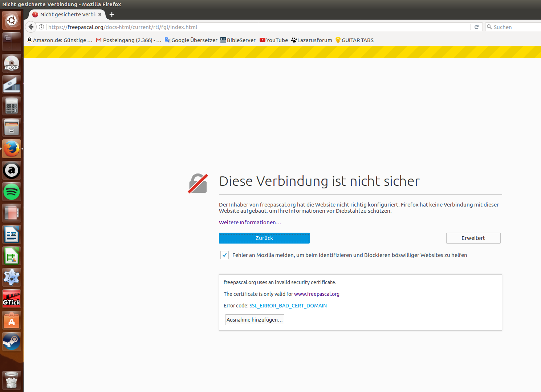The image size is (541, 392).
Task: Click 'Ausnahme hinzufügen…' button
Action: (x=255, y=320)
